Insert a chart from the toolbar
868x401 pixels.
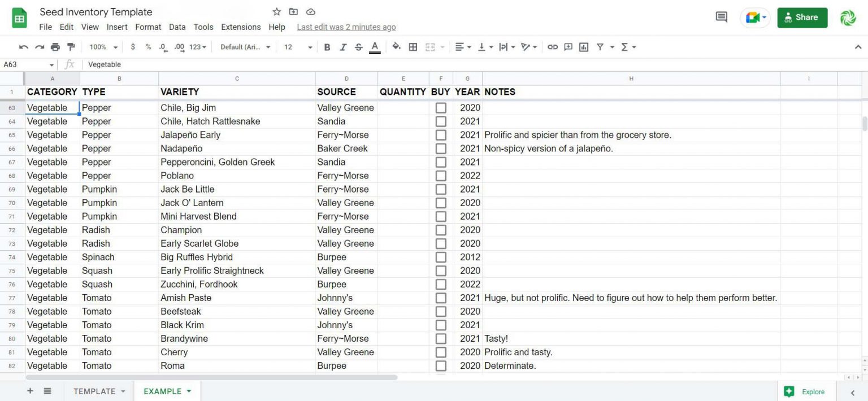[584, 47]
